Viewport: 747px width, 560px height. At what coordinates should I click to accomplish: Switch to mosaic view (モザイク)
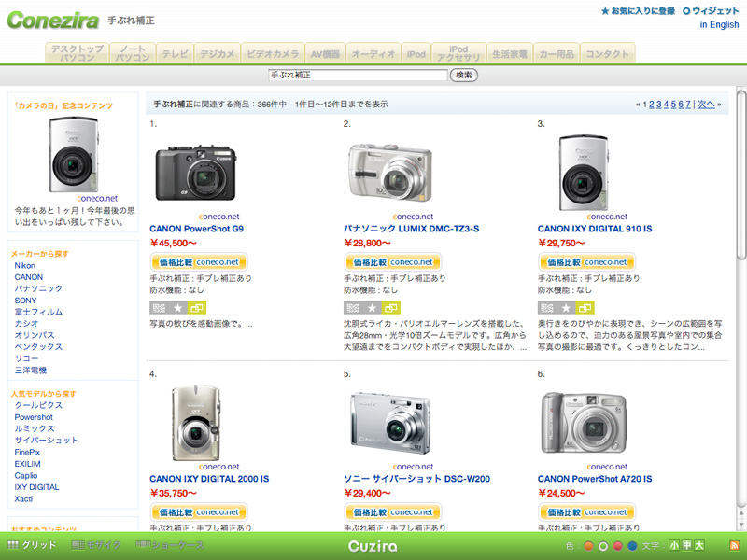(x=96, y=545)
